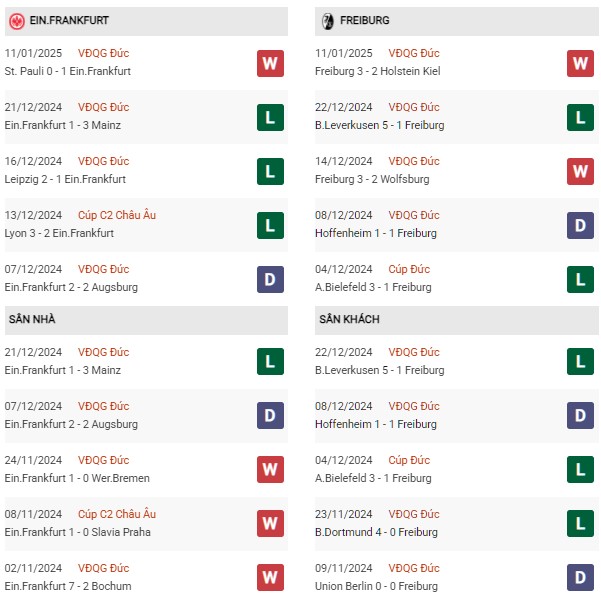The image size is (601, 598).
Task: Click W badge next to Ein.Frankfurt 7-2 Bochum
Action: coord(270,577)
